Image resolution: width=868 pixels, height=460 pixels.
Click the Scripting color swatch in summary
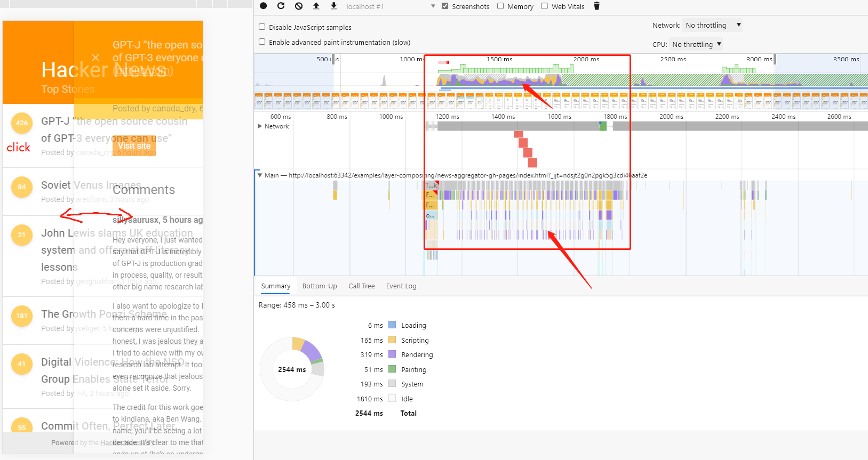pyautogui.click(x=392, y=340)
